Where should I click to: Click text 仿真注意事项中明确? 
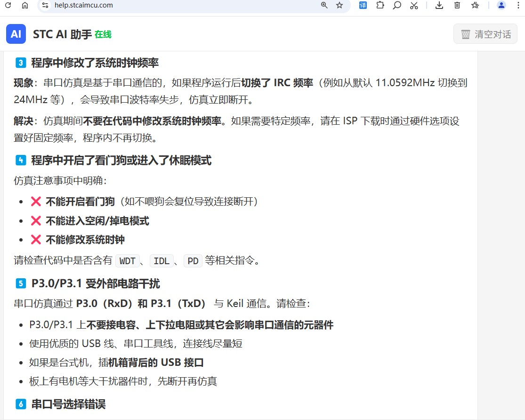pyautogui.click(x=60, y=180)
